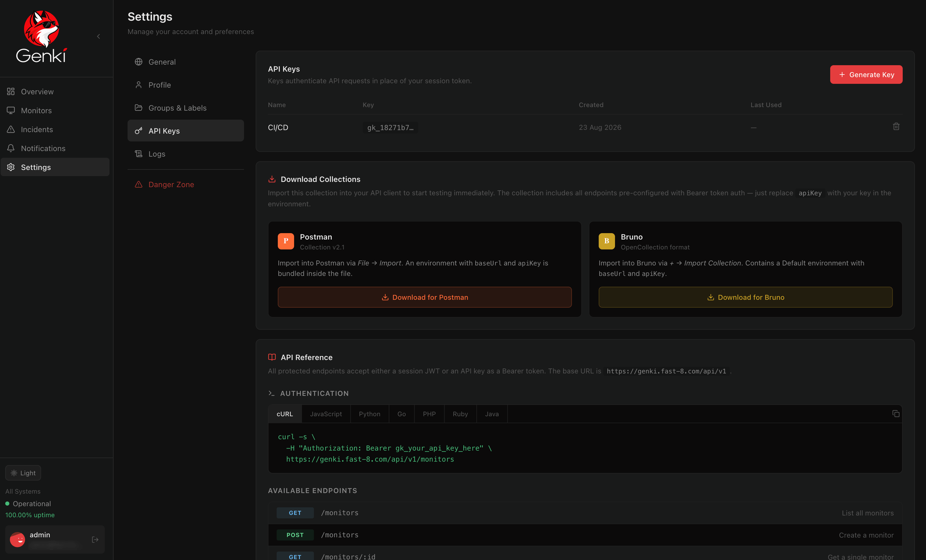Click the Generate Key button

tap(866, 75)
